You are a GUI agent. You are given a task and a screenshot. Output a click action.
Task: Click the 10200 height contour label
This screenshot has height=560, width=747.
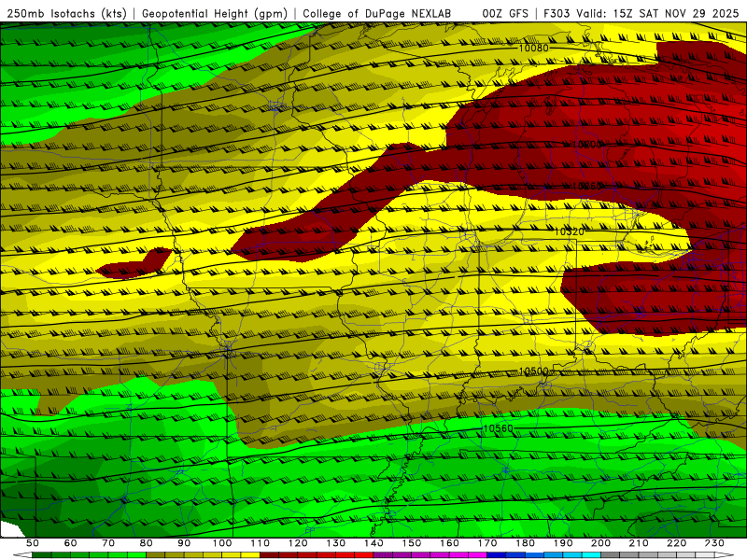click(586, 145)
